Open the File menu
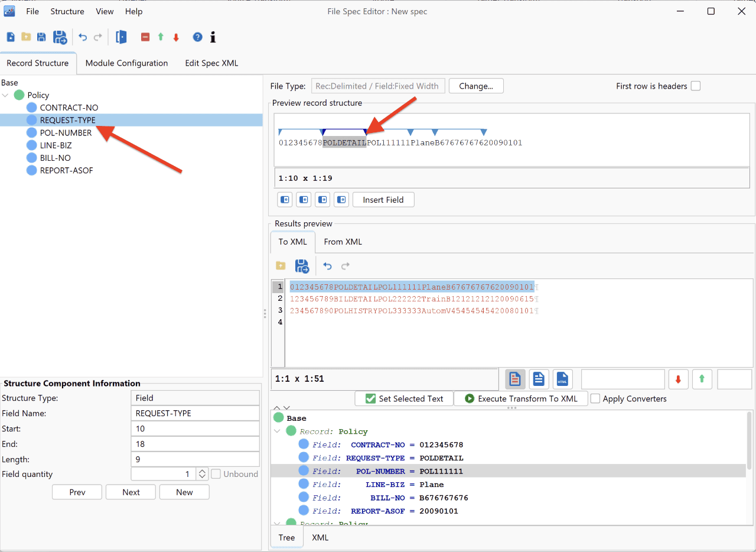 point(32,11)
